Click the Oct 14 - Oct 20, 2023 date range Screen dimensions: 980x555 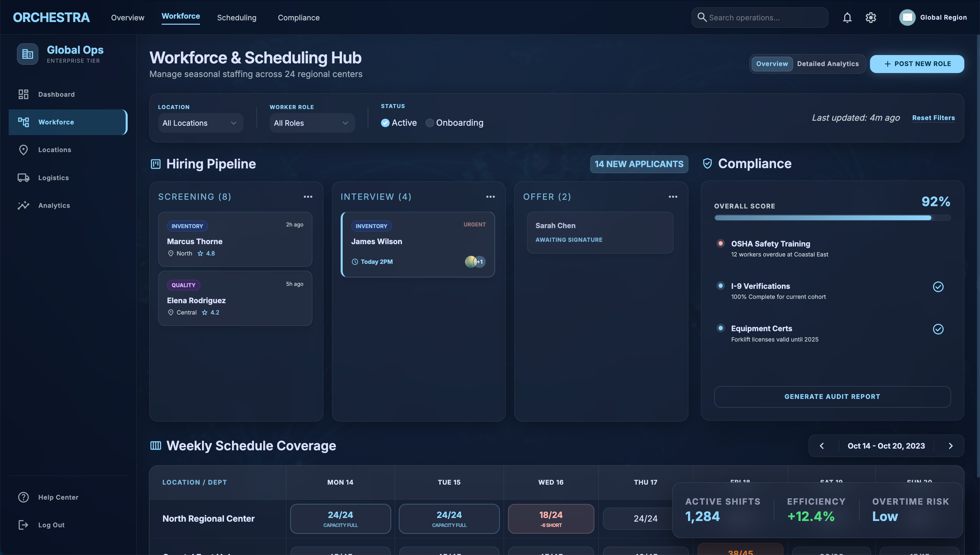[x=886, y=446]
